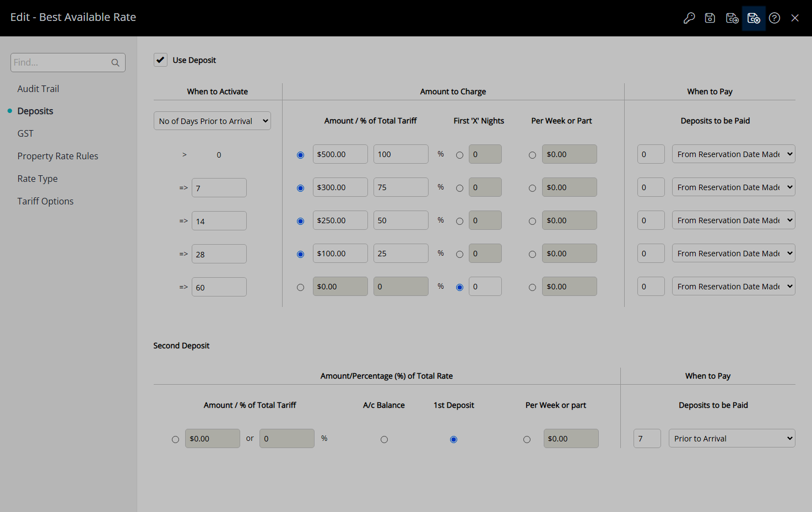This screenshot has width=812, height=512.
Task: Click the days-to-pay field in the $500.00 row
Action: pos(651,154)
